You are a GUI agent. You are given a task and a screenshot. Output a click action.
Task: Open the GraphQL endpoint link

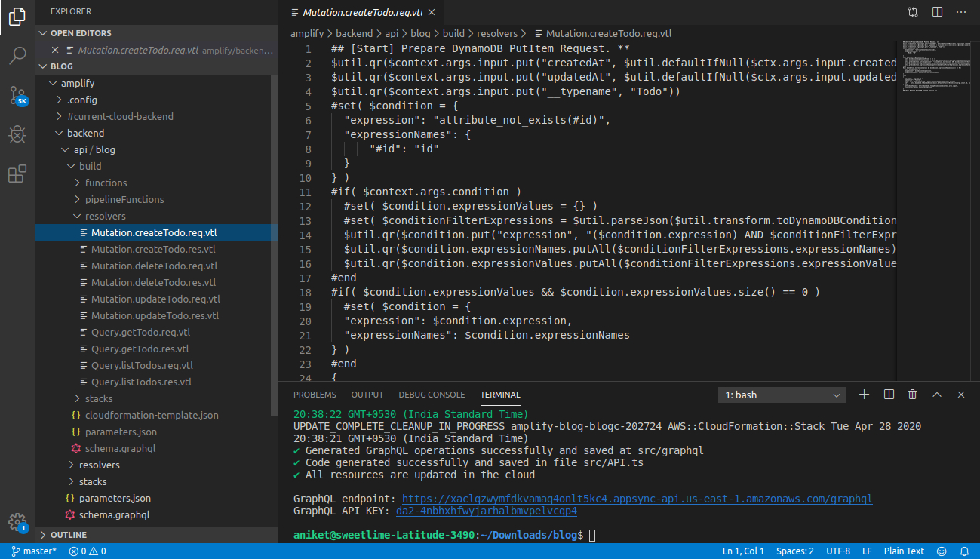pyautogui.click(x=637, y=499)
